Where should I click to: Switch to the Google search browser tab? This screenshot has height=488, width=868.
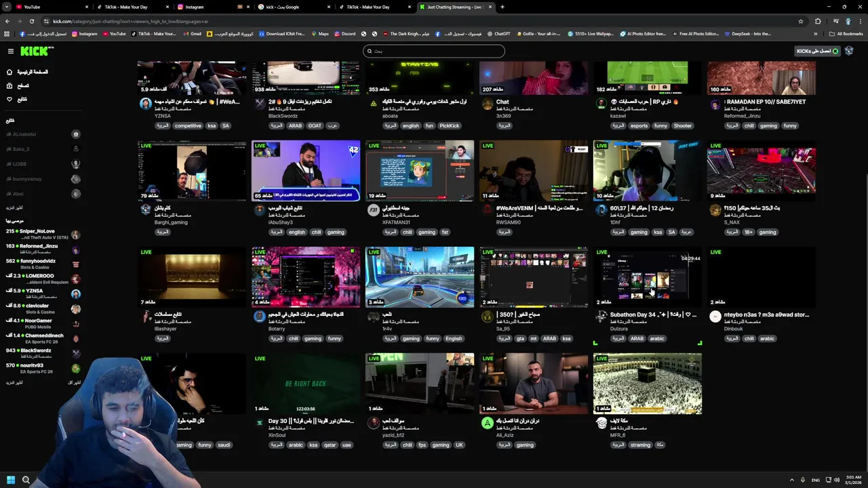[x=295, y=7]
